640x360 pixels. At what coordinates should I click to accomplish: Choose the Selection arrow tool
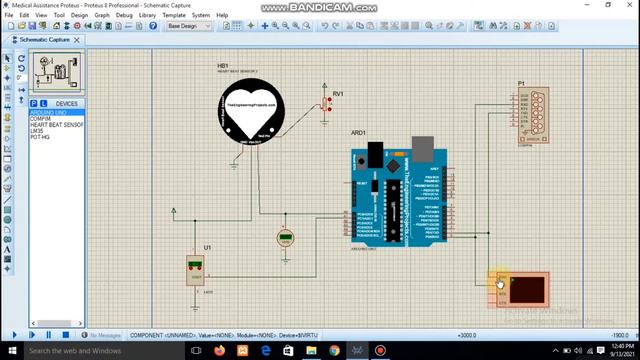point(7,58)
